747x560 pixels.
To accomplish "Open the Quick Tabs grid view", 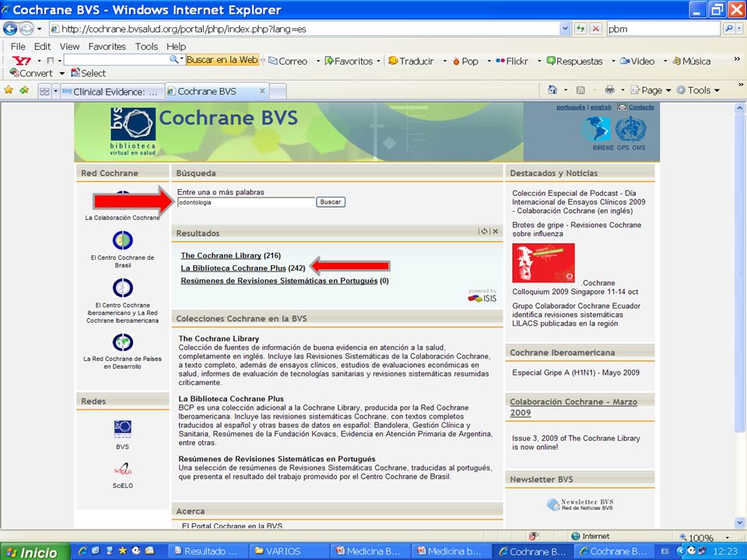I will [x=44, y=91].
